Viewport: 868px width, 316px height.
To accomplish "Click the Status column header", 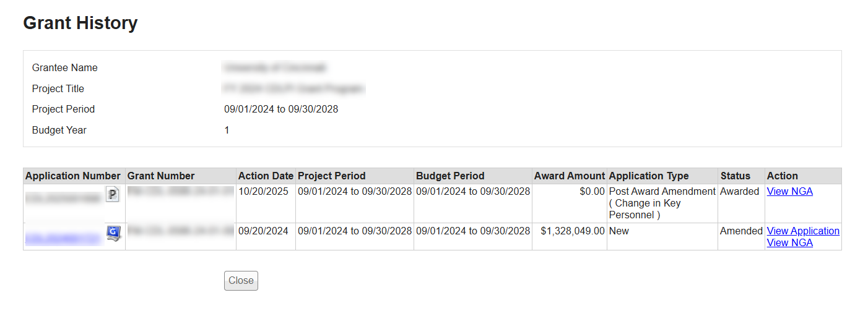I will (x=735, y=176).
